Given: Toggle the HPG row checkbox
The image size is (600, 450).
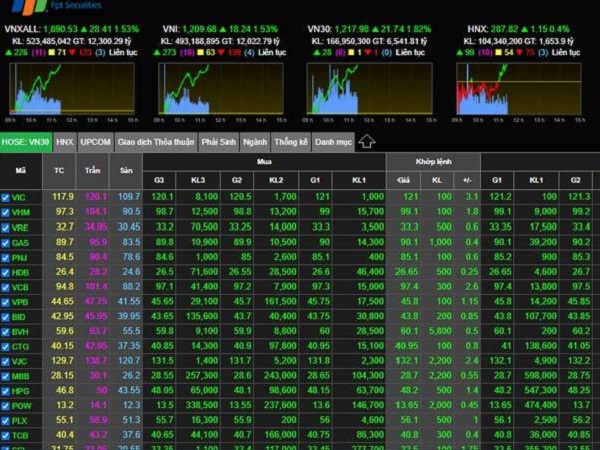Looking at the screenshot, I should point(5,390).
